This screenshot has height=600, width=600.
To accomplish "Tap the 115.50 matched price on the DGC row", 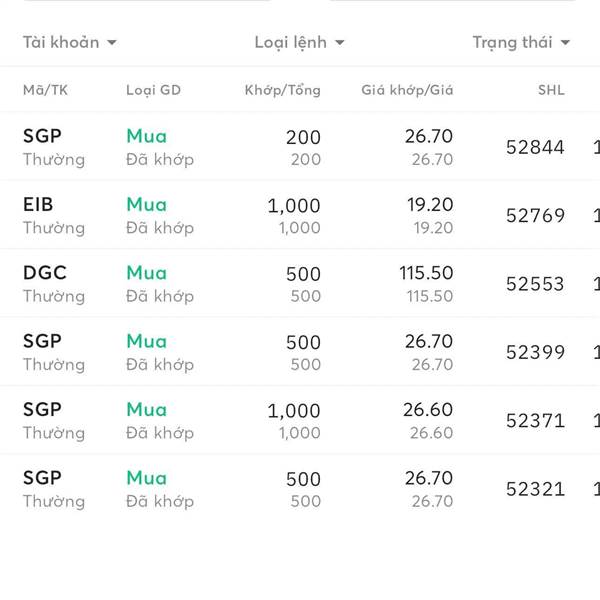I will pos(426,273).
